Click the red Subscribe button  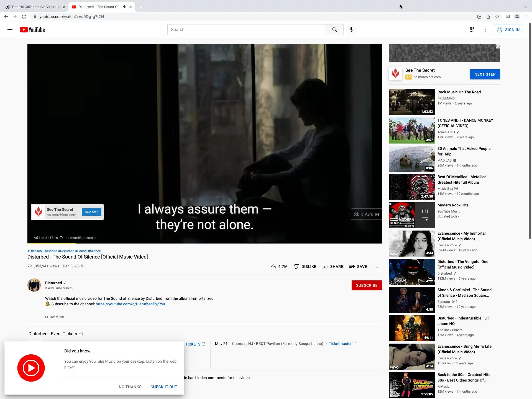click(x=366, y=285)
